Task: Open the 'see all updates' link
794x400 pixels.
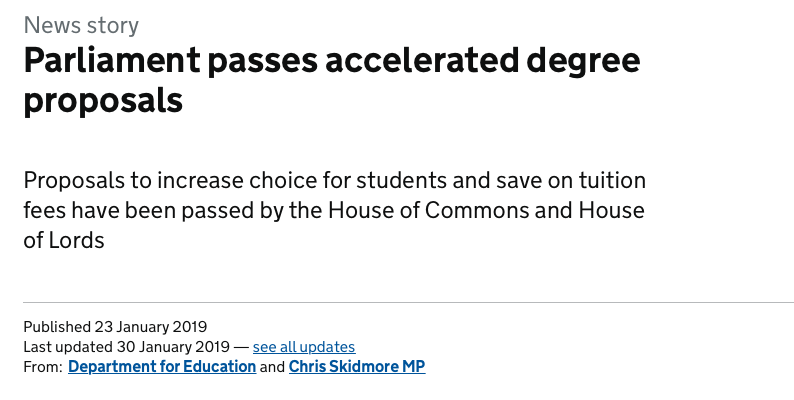Action: [x=304, y=347]
